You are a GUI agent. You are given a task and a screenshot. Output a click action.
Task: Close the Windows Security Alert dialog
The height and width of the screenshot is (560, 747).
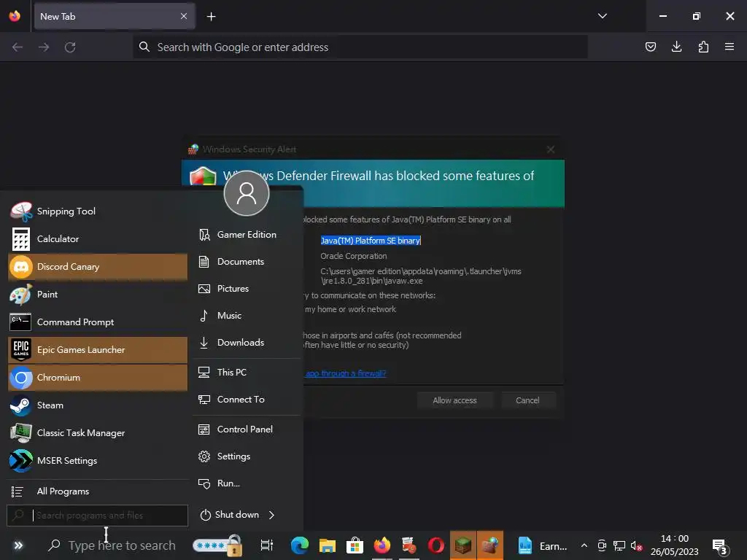(x=550, y=149)
